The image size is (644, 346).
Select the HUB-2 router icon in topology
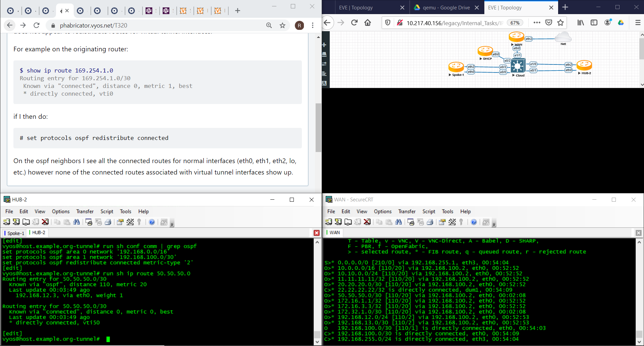click(584, 65)
